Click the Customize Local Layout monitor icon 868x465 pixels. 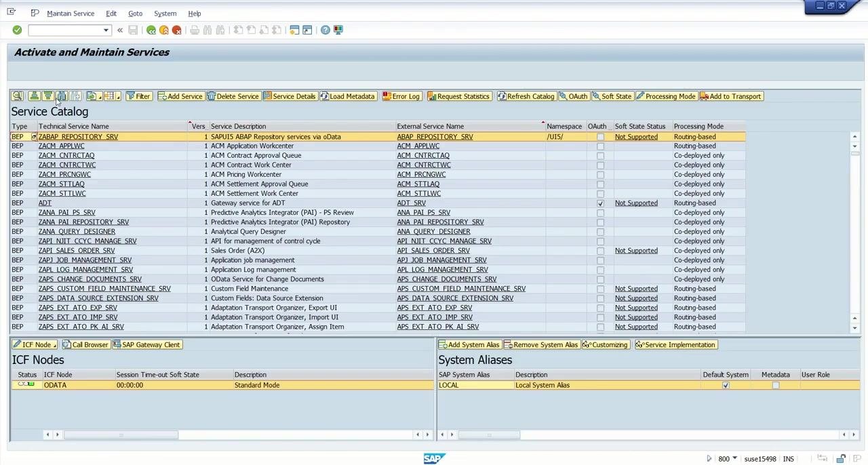tap(338, 30)
